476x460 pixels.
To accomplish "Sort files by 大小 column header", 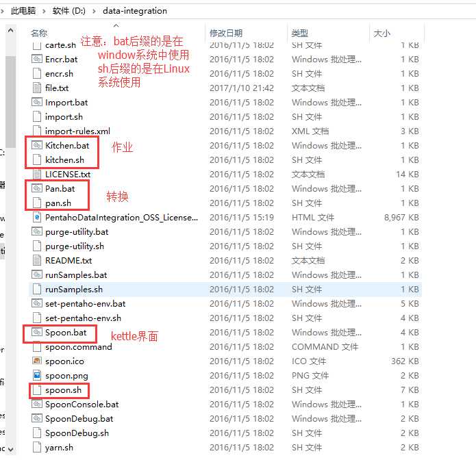I will [381, 33].
